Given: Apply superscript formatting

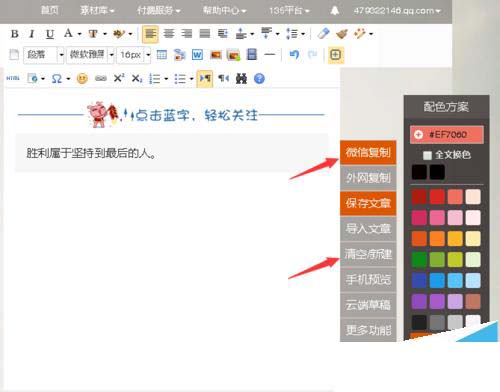Looking at the screenshot, I should point(119,78).
